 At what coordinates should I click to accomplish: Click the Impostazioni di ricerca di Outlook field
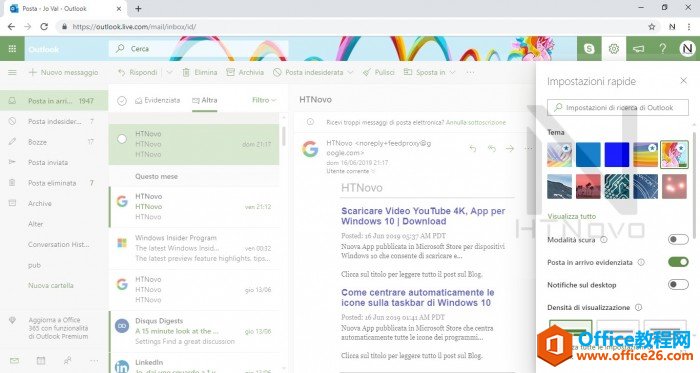point(618,108)
